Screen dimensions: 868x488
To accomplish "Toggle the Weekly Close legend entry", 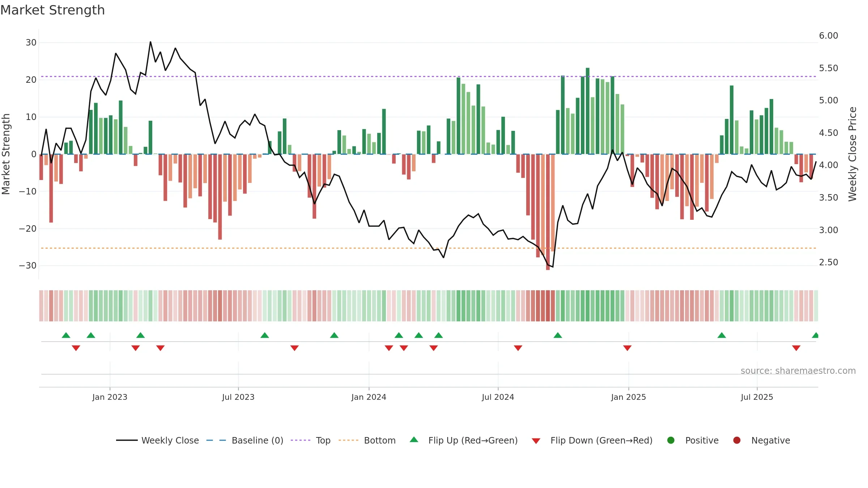I will [x=157, y=440].
